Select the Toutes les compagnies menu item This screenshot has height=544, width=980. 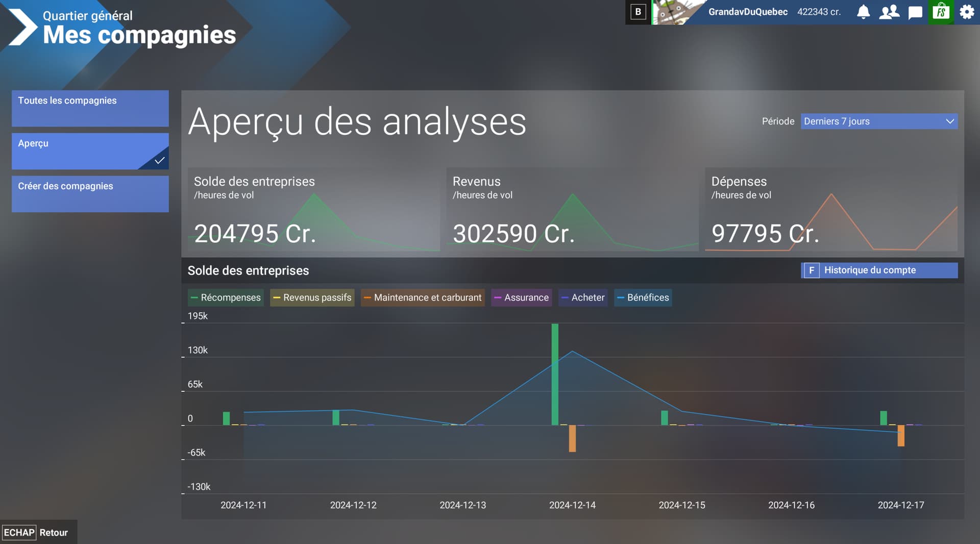point(90,108)
